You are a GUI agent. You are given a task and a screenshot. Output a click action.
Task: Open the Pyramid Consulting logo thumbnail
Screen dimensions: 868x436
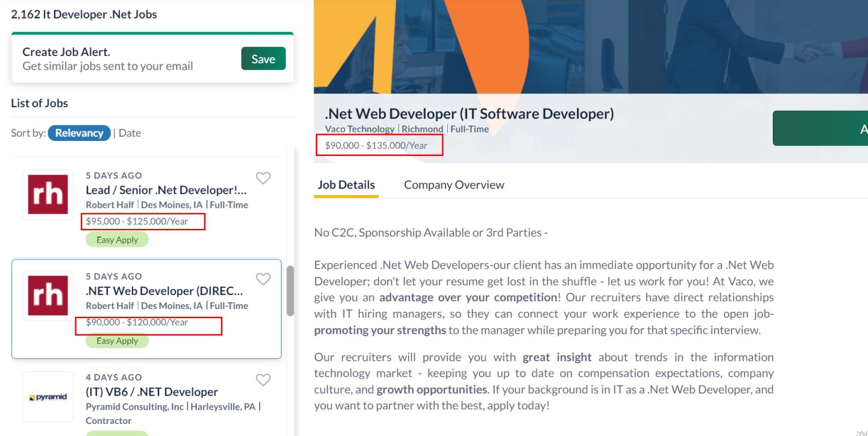tap(48, 397)
